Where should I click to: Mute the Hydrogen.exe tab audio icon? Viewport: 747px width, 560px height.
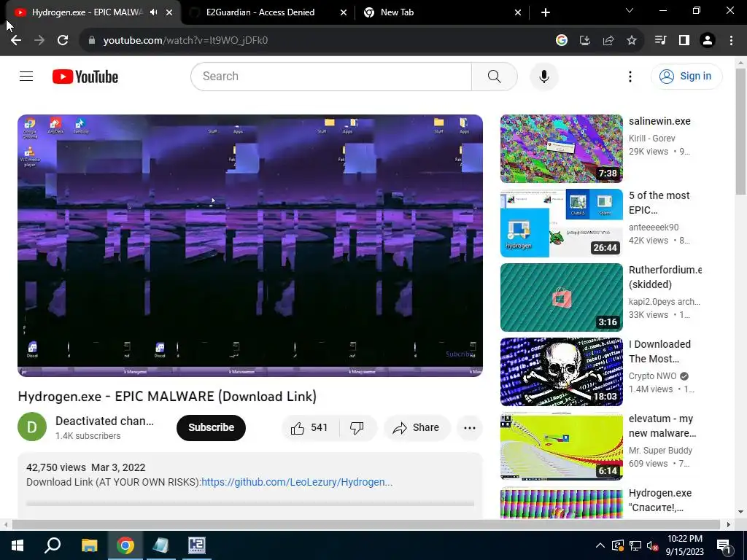[x=153, y=12]
